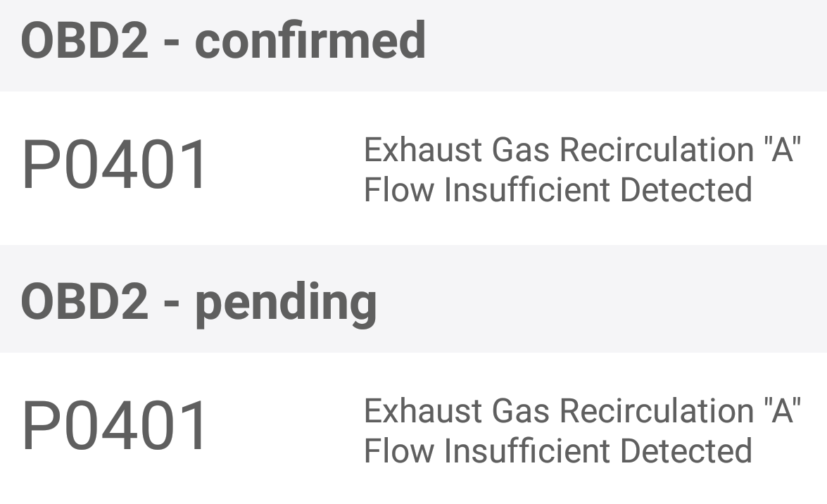827x504 pixels.
Task: Open the pending P0401 trouble code
Action: pos(116,427)
